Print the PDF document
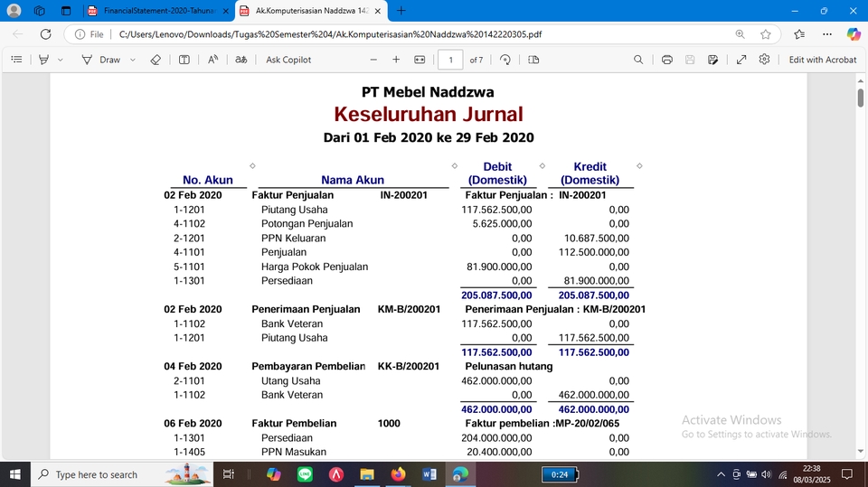Screen dimensions: 868x487 [x=667, y=60]
